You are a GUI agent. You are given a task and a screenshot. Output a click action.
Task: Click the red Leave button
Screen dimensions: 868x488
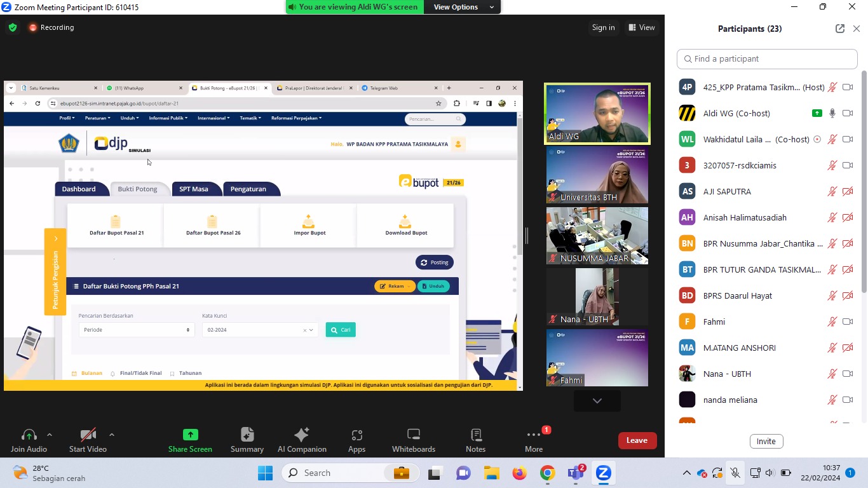[x=637, y=440]
